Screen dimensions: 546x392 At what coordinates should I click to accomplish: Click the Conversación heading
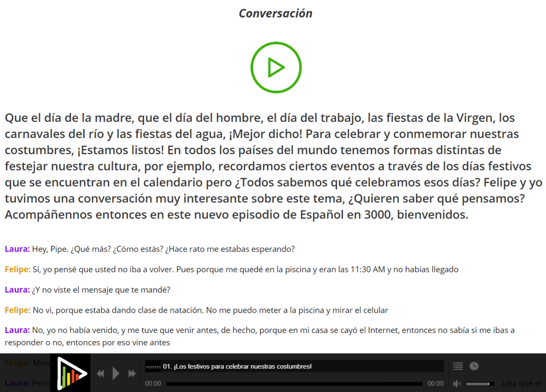pyautogui.click(x=276, y=14)
